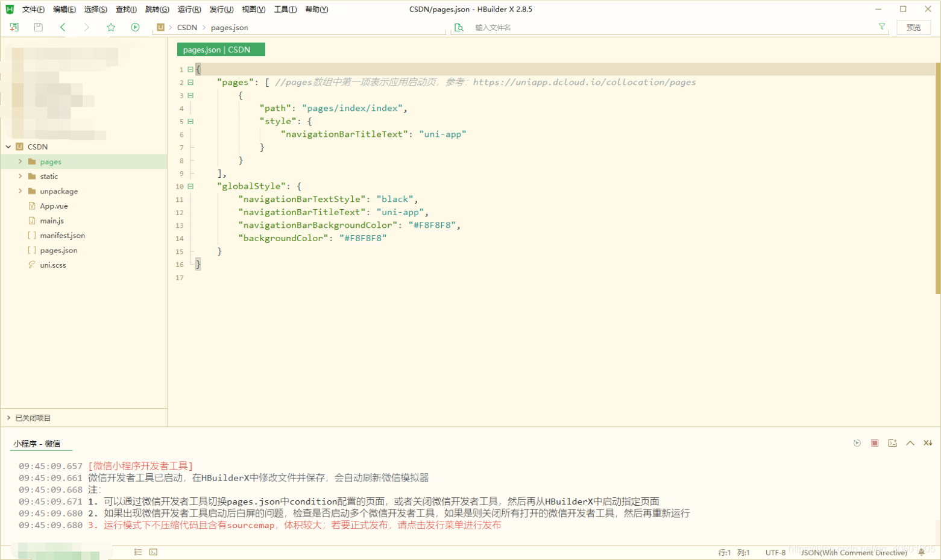
Task: Open the 发行(U) menu
Action: click(x=221, y=9)
